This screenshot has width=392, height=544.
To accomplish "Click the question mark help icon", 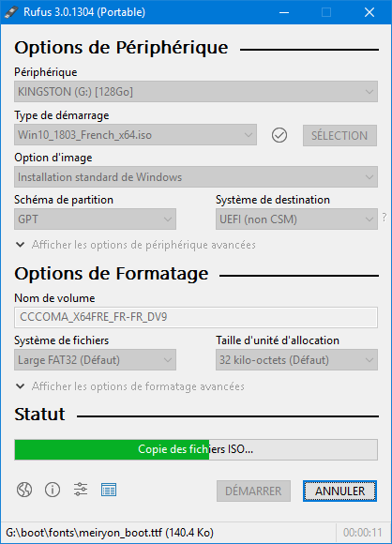I will [384, 218].
